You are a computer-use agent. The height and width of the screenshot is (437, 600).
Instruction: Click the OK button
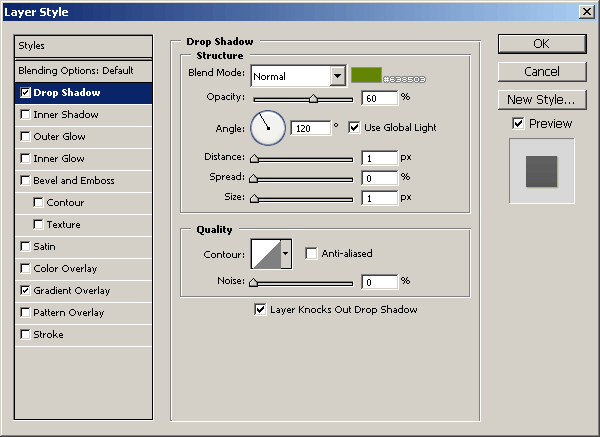(x=542, y=44)
